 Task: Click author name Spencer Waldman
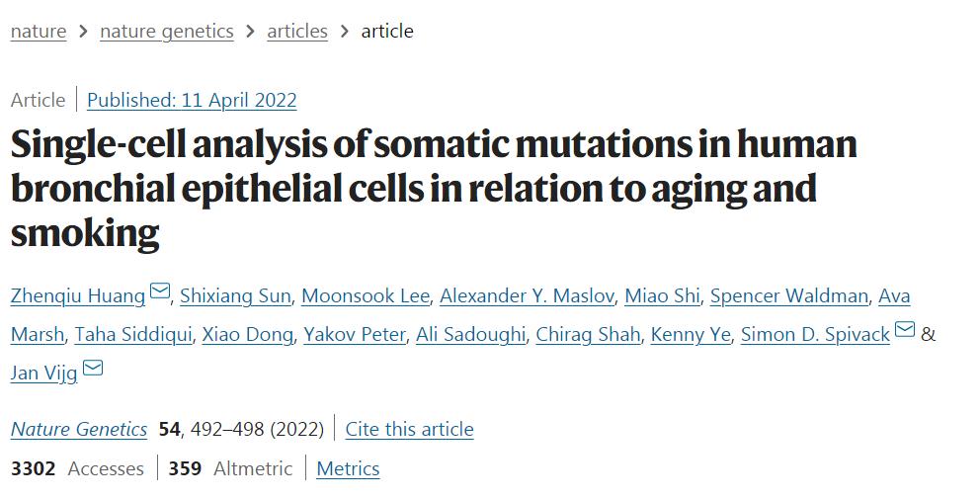(789, 295)
